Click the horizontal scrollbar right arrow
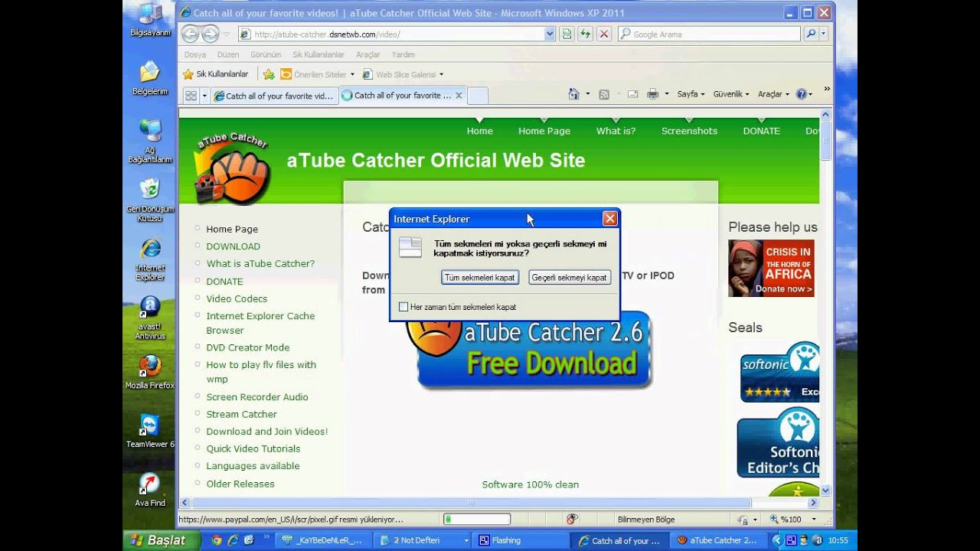 813,503
